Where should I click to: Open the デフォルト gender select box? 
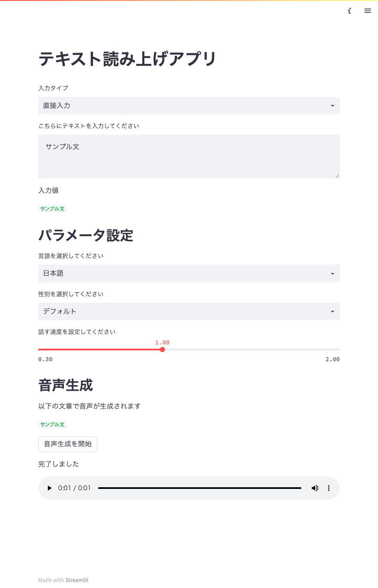tap(189, 311)
